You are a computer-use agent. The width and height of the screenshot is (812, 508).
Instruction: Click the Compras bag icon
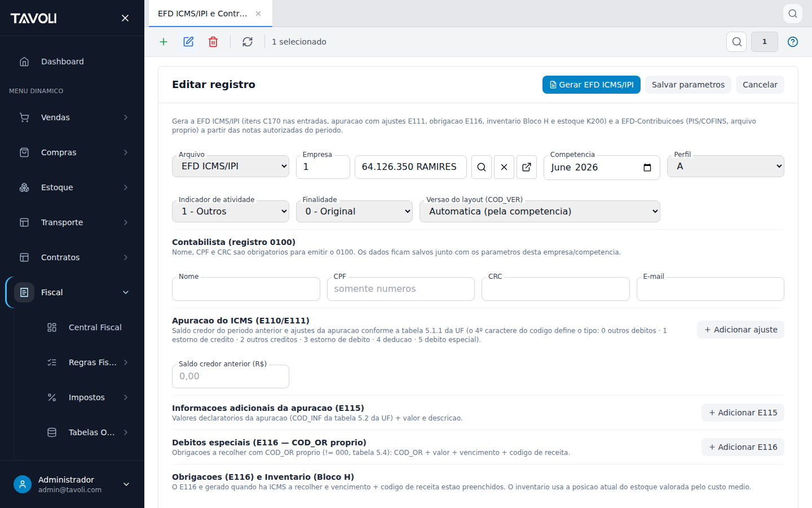click(24, 152)
